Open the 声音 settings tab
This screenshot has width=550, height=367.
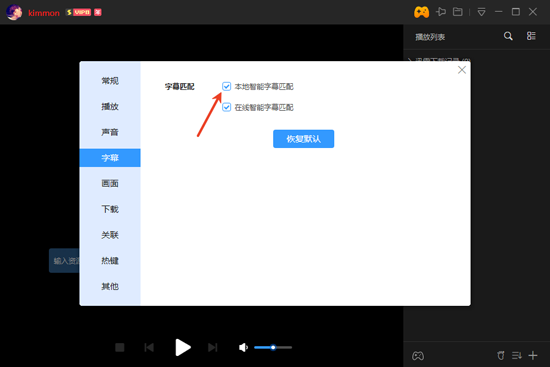(x=110, y=132)
